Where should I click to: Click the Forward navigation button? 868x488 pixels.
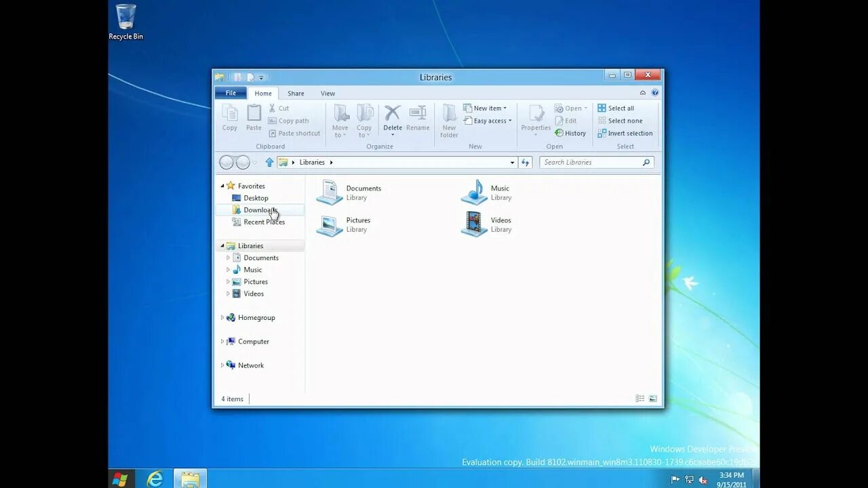tap(243, 162)
